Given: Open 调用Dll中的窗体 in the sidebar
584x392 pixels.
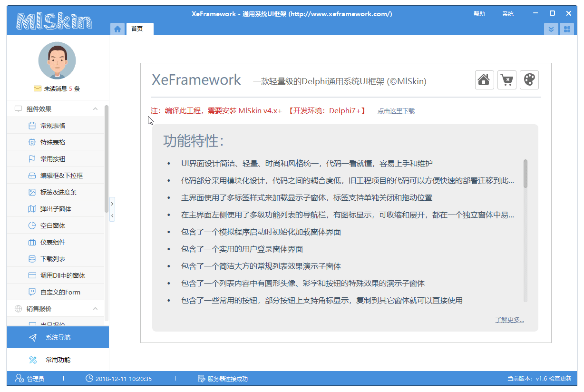Looking at the screenshot, I should (x=56, y=275).
